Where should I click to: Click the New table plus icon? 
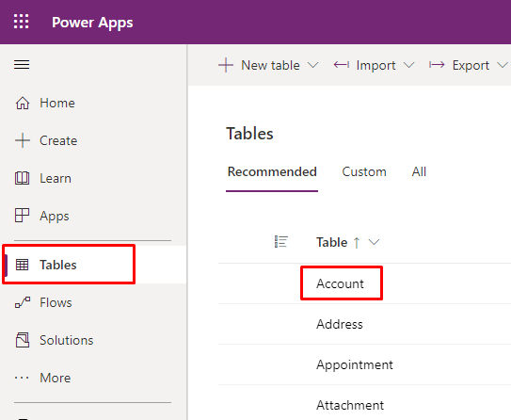tap(226, 65)
